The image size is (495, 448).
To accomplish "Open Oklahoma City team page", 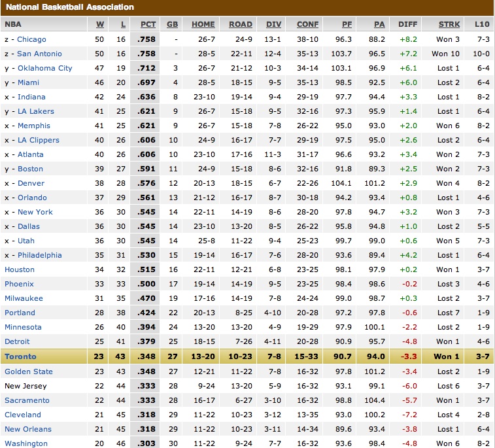I will 44,68.
